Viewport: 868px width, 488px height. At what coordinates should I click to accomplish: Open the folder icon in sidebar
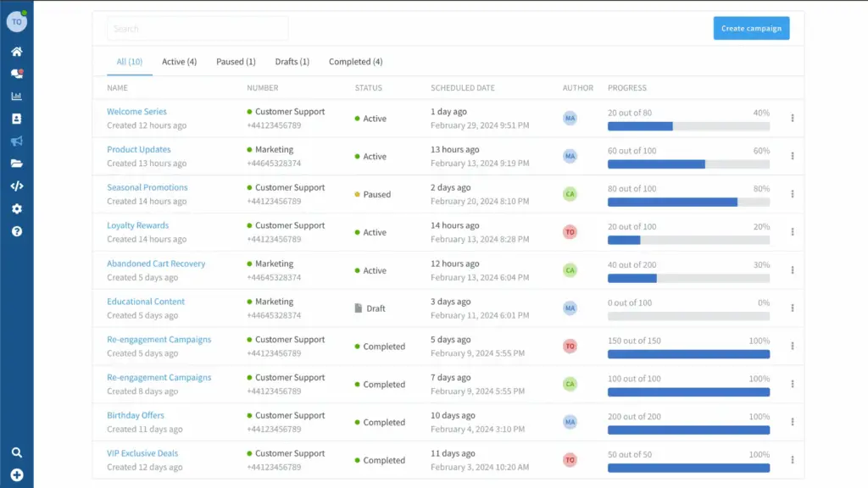[x=16, y=164]
